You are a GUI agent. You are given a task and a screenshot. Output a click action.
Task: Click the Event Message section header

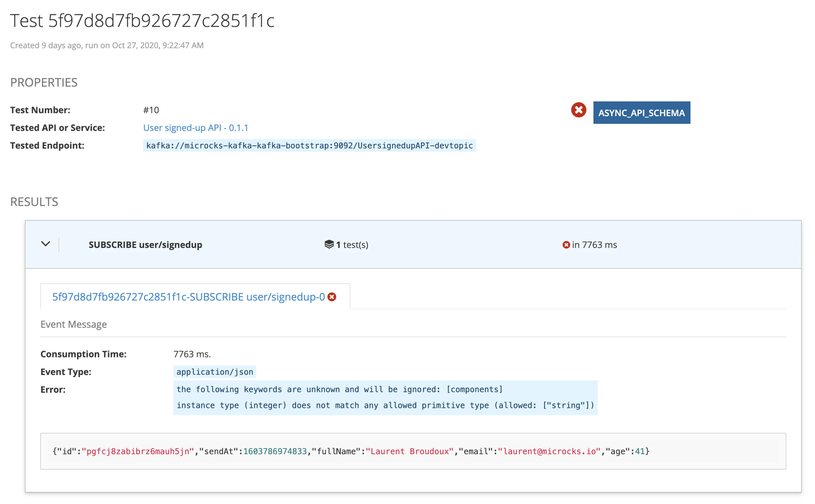pyautogui.click(x=74, y=324)
